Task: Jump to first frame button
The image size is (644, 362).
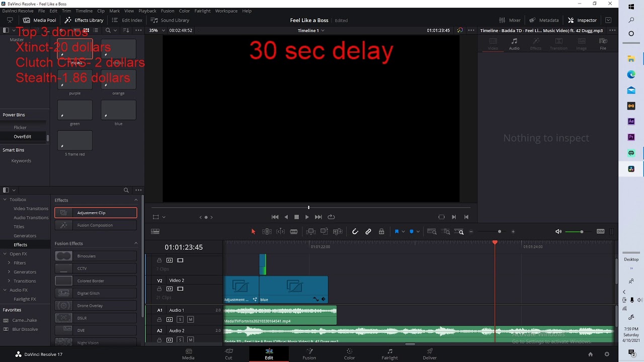Action: [x=275, y=217]
